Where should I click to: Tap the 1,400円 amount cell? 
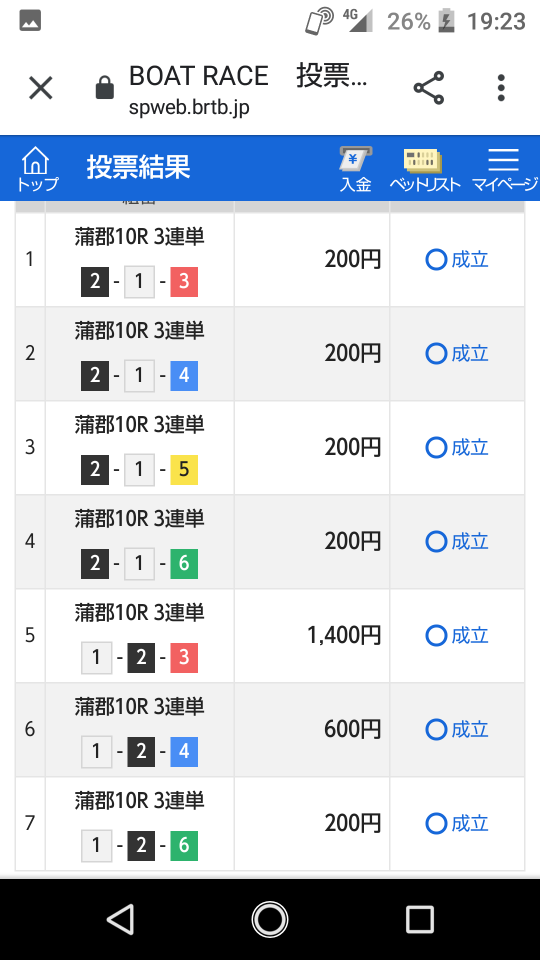(x=312, y=636)
